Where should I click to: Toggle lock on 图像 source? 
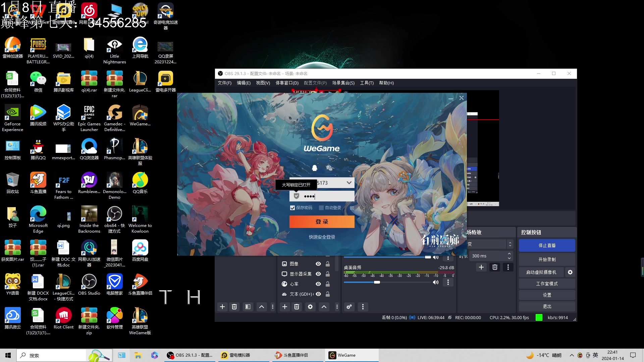pos(328,264)
